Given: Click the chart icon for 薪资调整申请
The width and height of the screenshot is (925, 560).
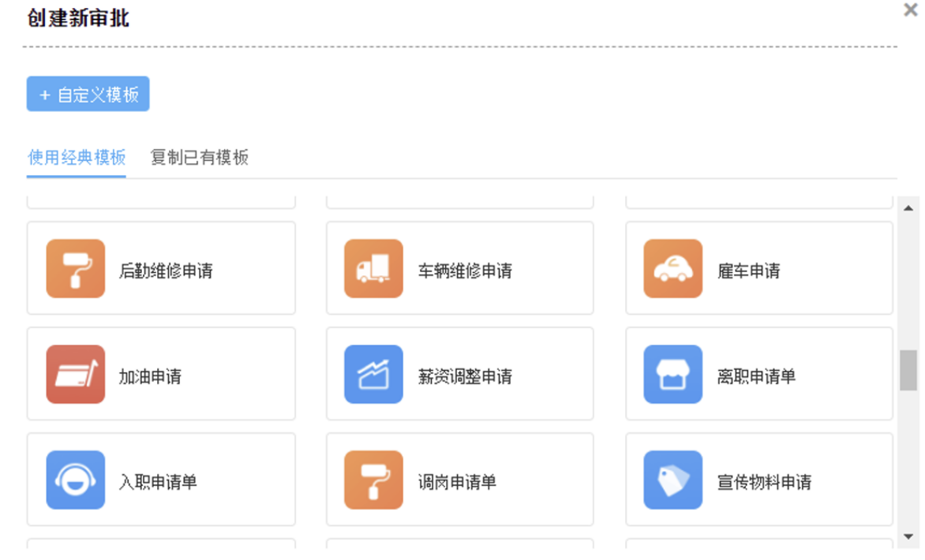Looking at the screenshot, I should pyautogui.click(x=373, y=375).
